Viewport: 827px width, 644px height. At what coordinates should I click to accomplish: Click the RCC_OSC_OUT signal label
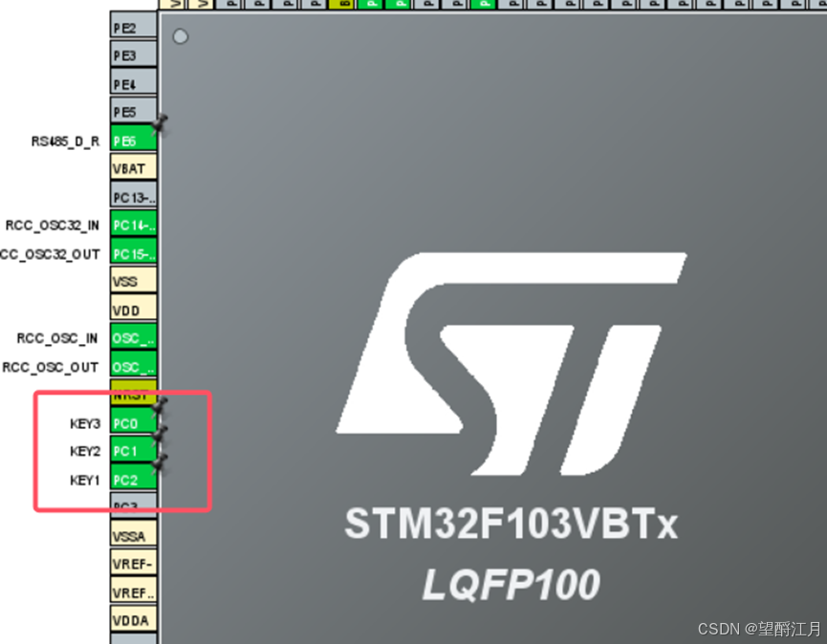point(51,367)
